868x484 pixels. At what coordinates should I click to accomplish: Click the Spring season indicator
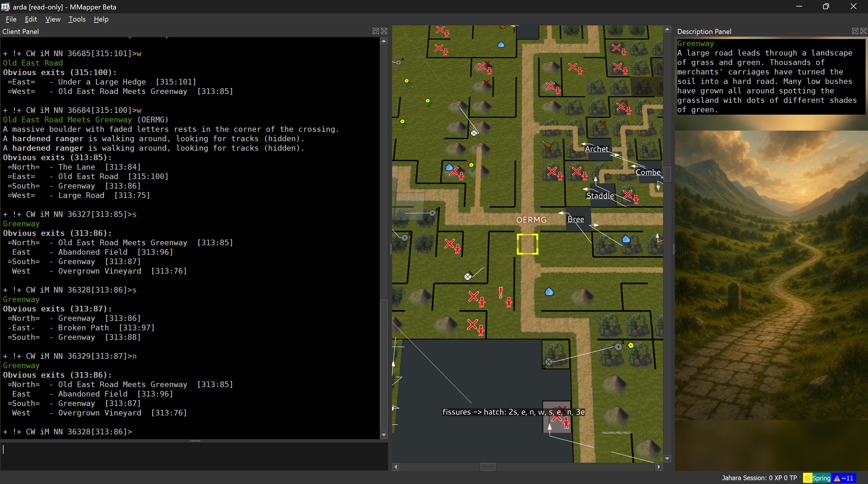pyautogui.click(x=821, y=478)
